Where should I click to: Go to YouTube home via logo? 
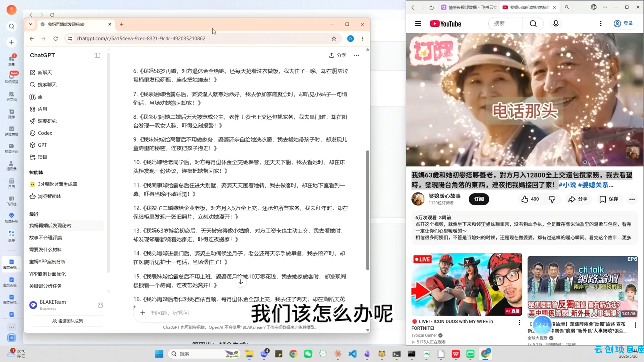coord(446,24)
